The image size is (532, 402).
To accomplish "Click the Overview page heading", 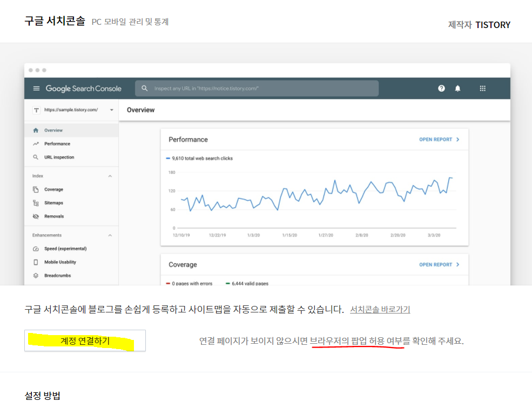I will [140, 110].
